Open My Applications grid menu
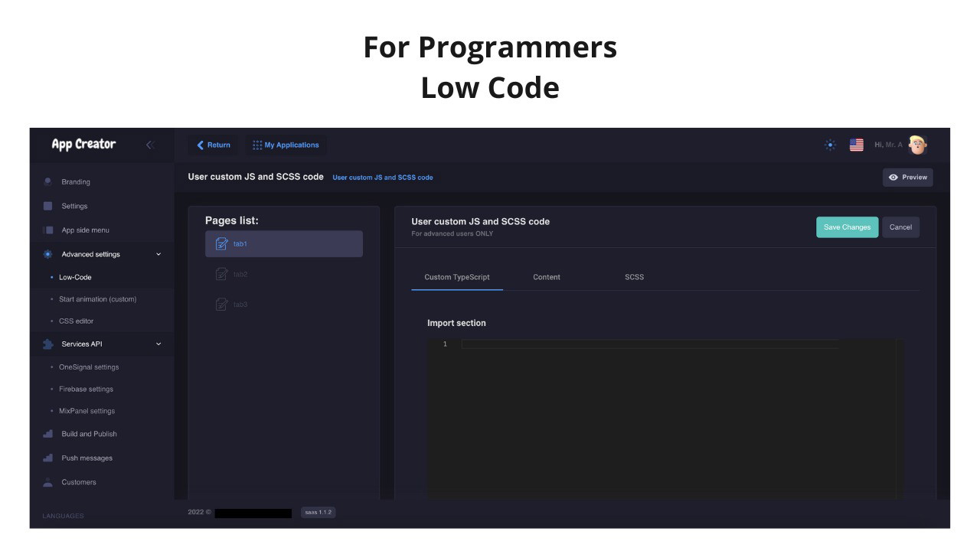This screenshot has width=980, height=551. click(x=286, y=145)
